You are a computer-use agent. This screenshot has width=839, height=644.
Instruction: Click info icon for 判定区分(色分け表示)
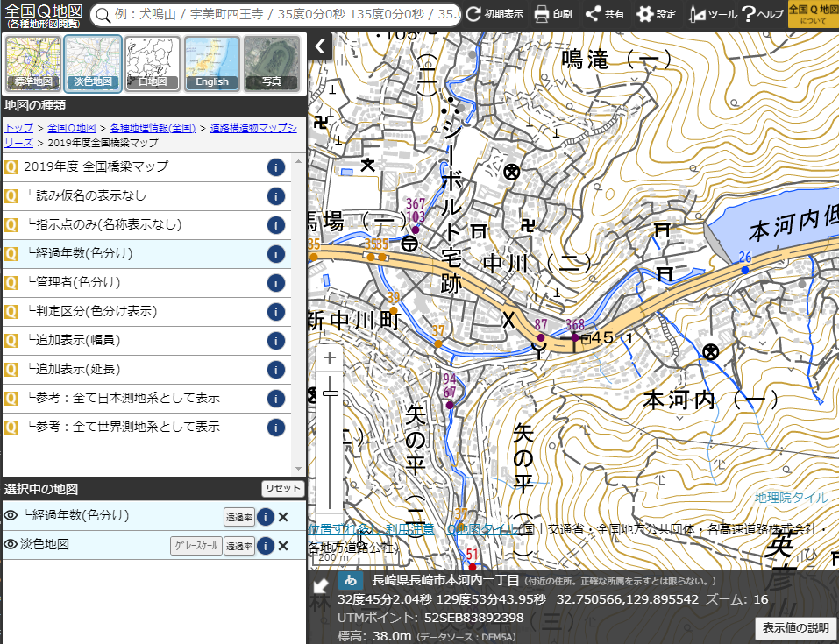275,312
